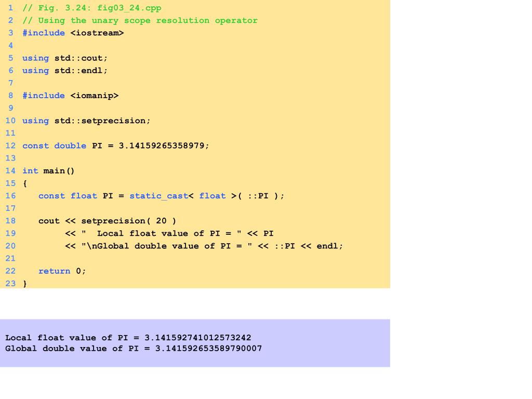Click "<iomanip>" on line 8
This screenshot has height=399, width=532.
(95, 96)
